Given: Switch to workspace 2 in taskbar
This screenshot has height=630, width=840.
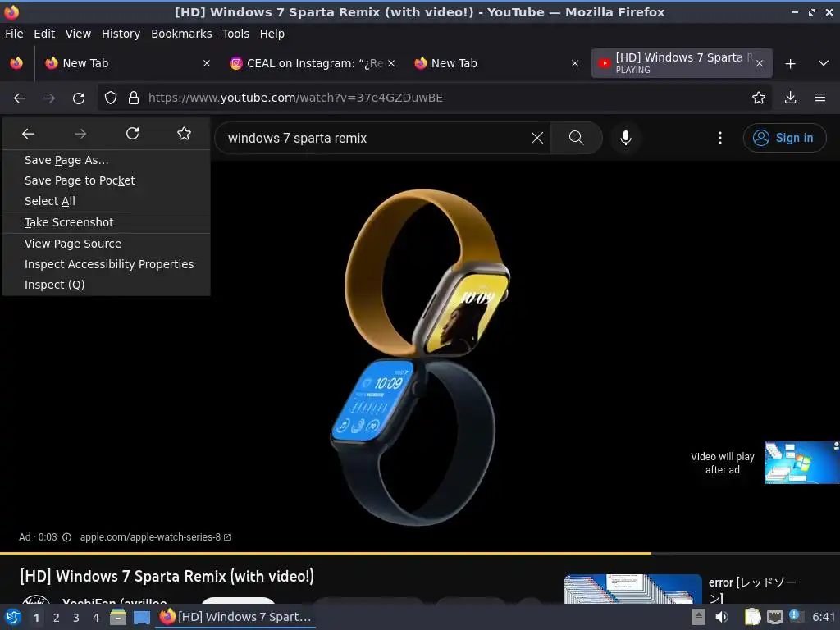Looking at the screenshot, I should click(57, 618).
